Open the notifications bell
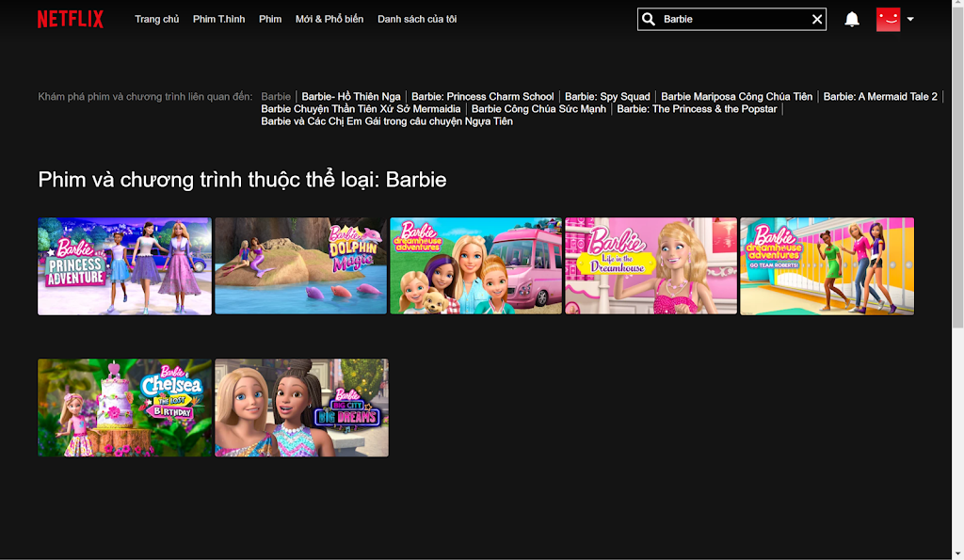964x560 pixels. (x=852, y=19)
